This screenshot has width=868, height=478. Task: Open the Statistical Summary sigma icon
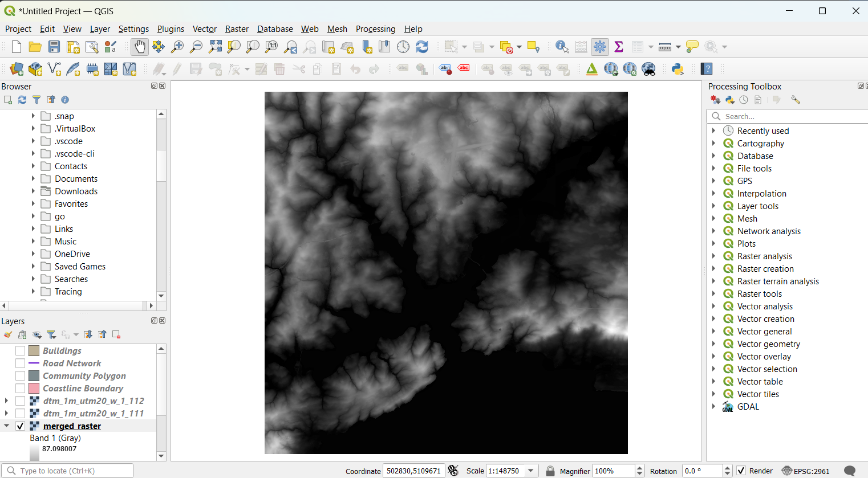click(x=619, y=47)
